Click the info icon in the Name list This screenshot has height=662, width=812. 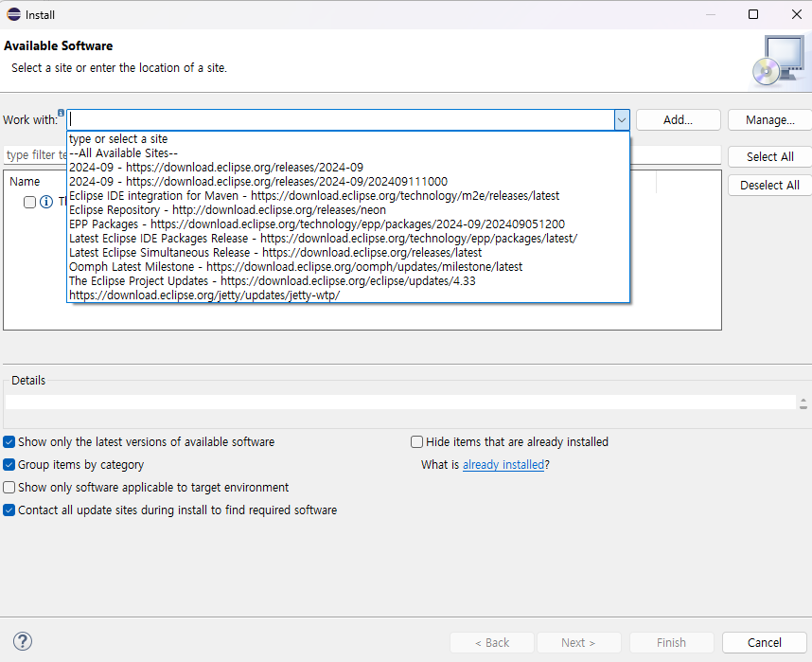click(x=46, y=202)
